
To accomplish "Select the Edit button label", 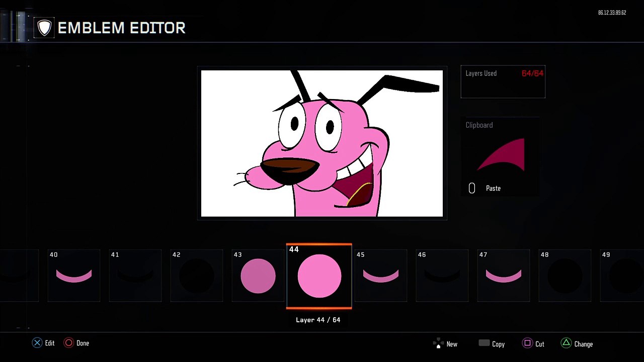I will click(50, 343).
